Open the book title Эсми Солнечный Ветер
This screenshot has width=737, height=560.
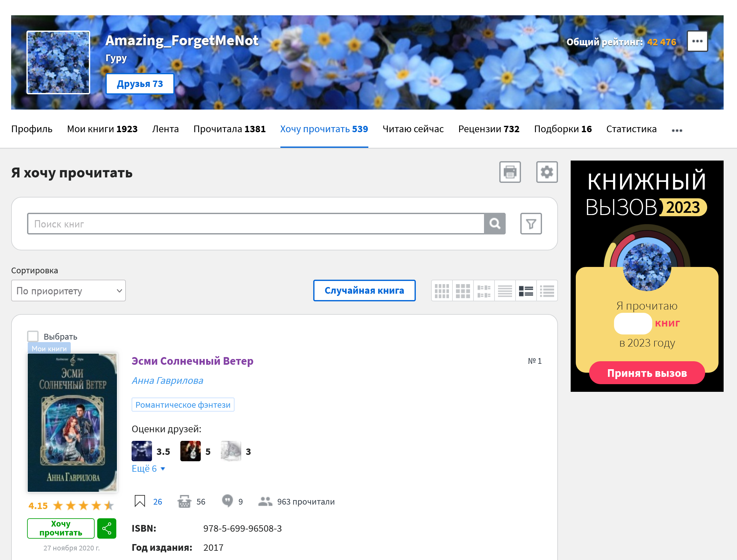click(x=192, y=361)
